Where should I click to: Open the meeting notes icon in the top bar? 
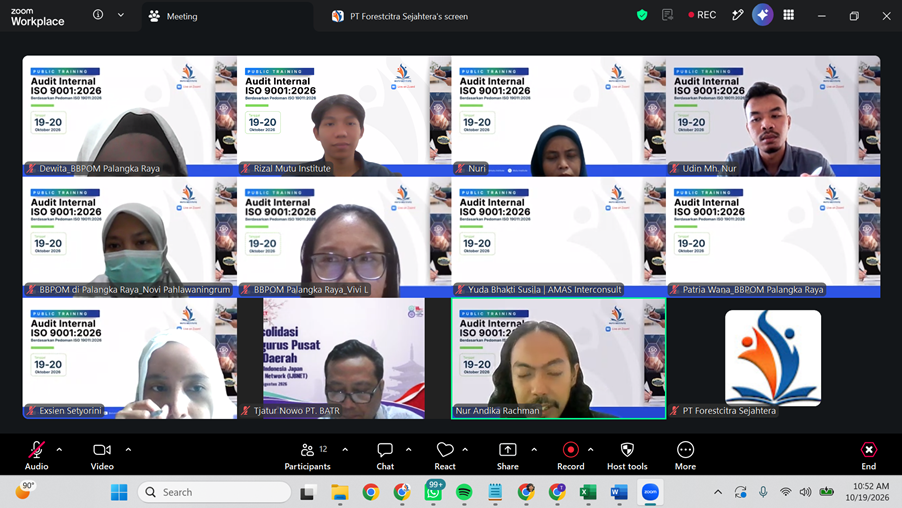point(667,15)
